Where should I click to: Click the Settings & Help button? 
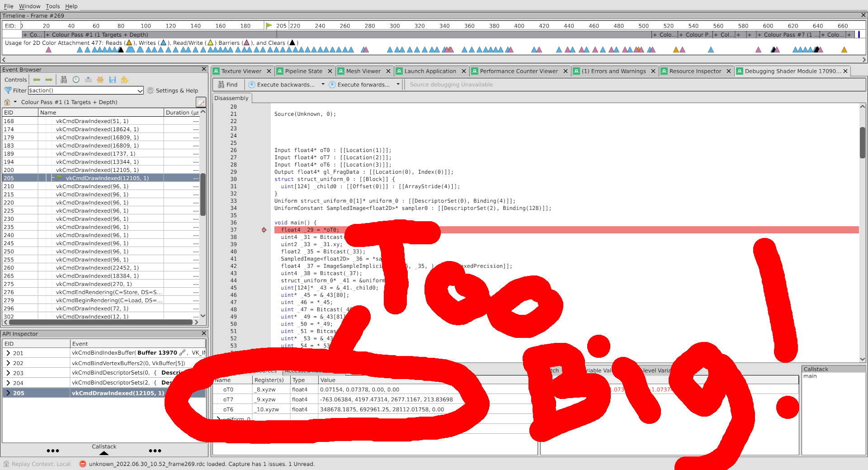click(x=173, y=90)
